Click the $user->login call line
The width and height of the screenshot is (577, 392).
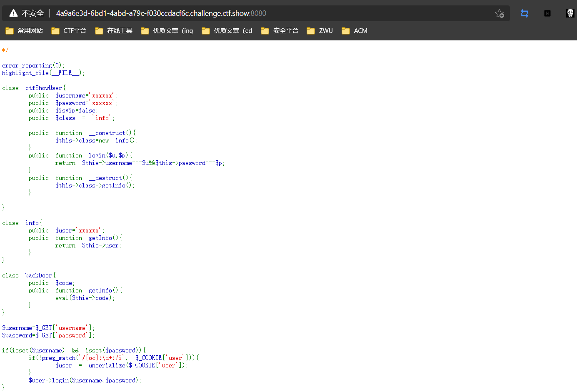click(x=85, y=380)
